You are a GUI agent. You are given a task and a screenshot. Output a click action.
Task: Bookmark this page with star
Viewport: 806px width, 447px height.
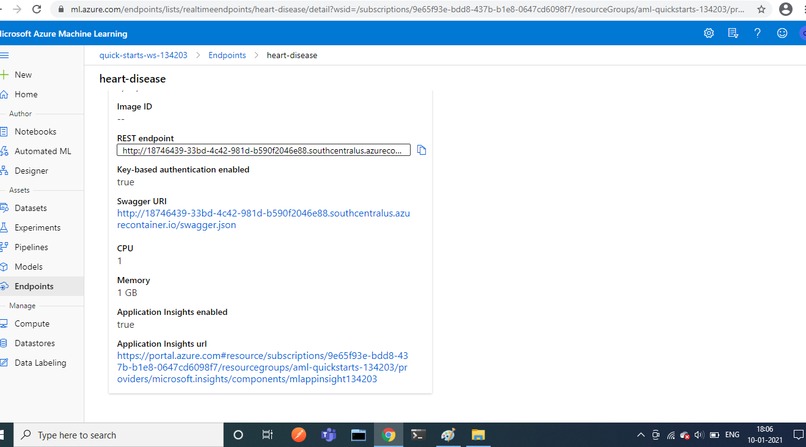pos(761,9)
